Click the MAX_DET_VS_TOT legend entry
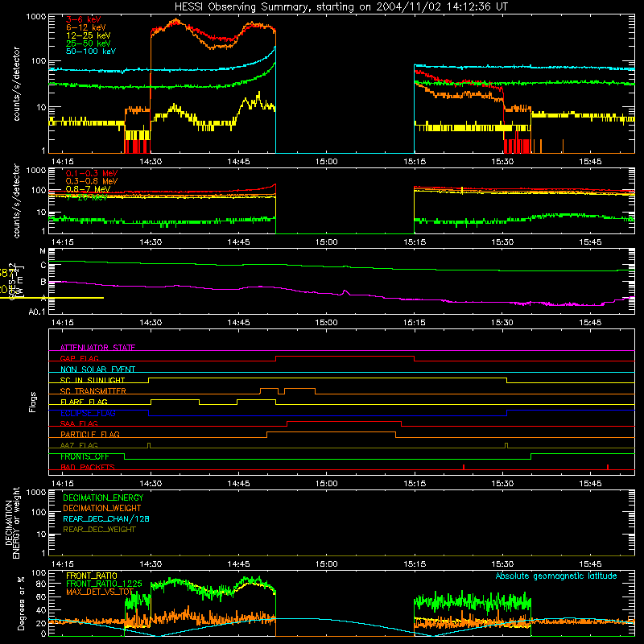This screenshot has height=644, width=644. (100, 592)
